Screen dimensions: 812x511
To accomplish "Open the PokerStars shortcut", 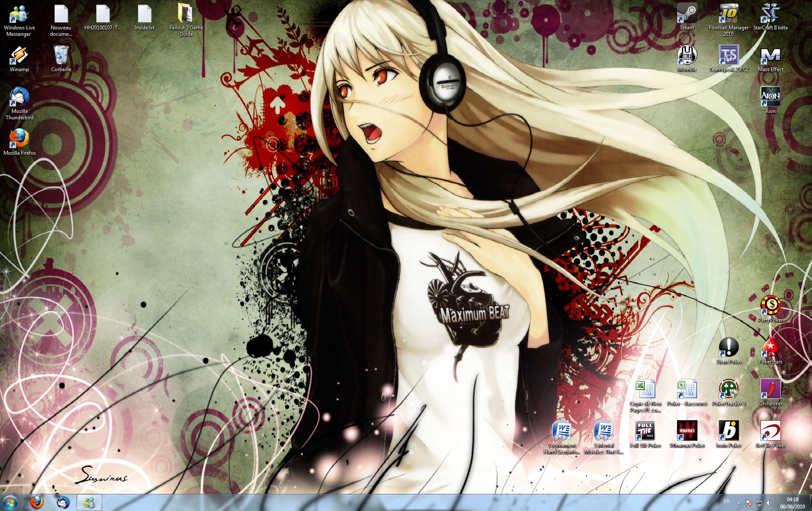I will [x=770, y=352].
